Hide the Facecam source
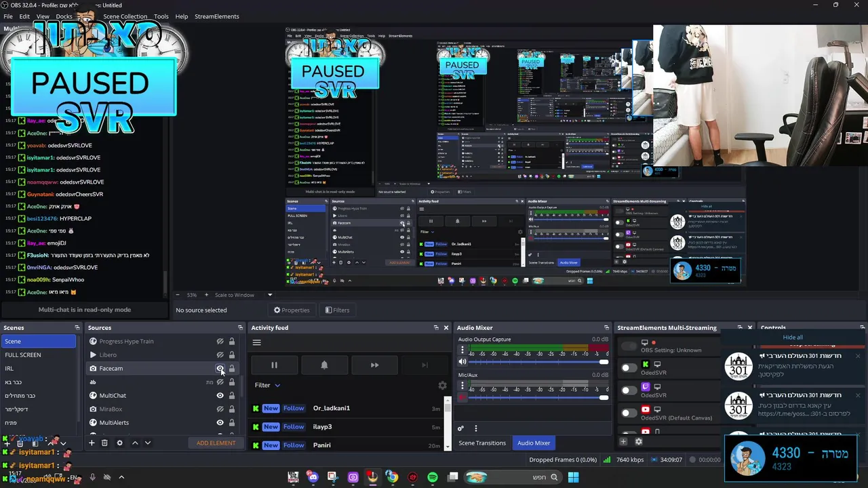Viewport: 868px width, 488px height. tap(220, 369)
